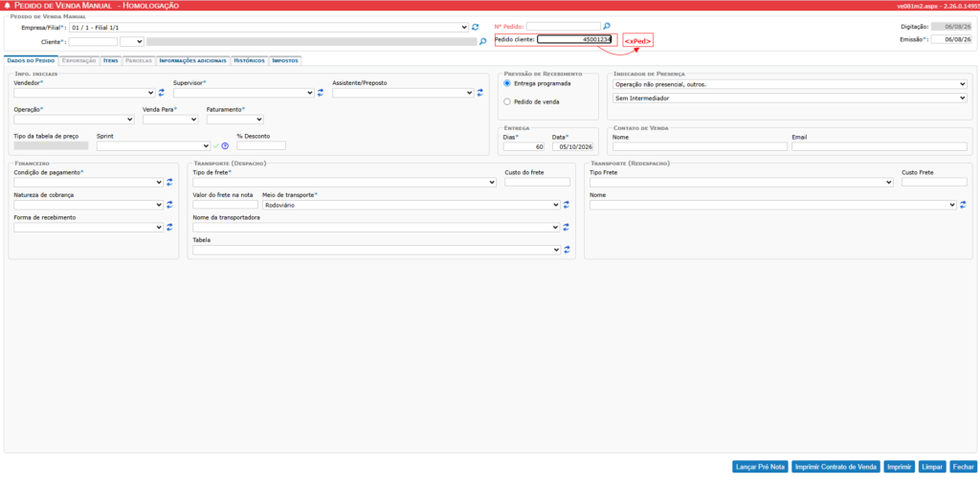Select the Entrega programada radio option
Screen dimensions: 980x484
coord(507,83)
